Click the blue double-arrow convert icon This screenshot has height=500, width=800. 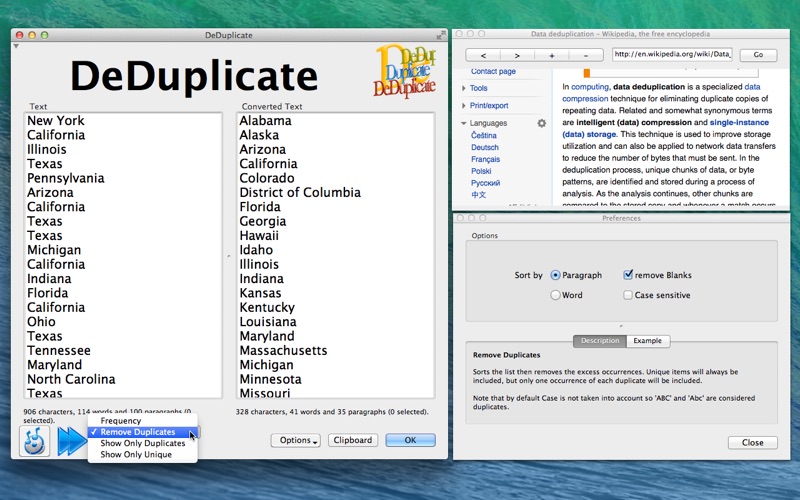pos(71,441)
